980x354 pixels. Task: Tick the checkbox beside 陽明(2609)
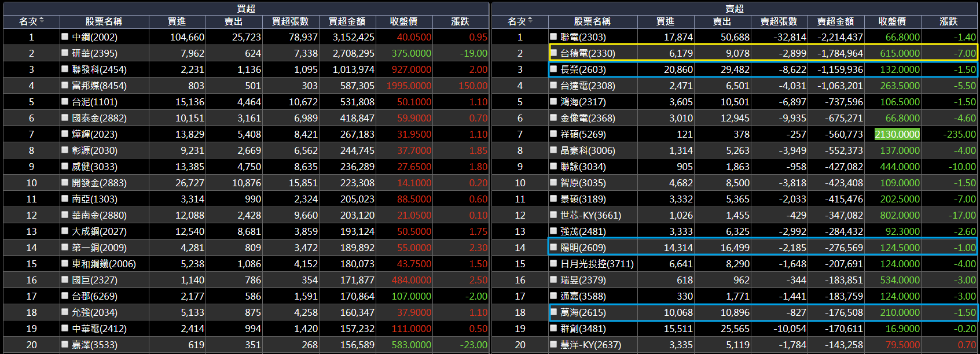tap(553, 247)
